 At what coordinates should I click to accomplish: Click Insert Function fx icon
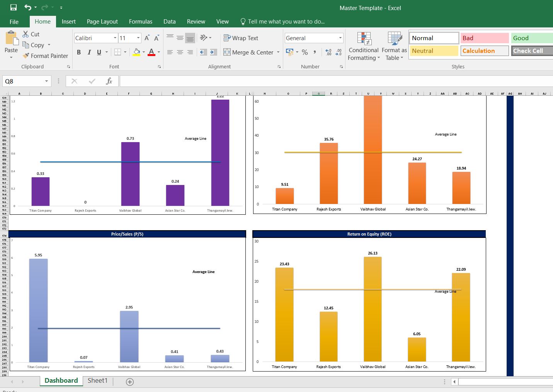pyautogui.click(x=109, y=81)
